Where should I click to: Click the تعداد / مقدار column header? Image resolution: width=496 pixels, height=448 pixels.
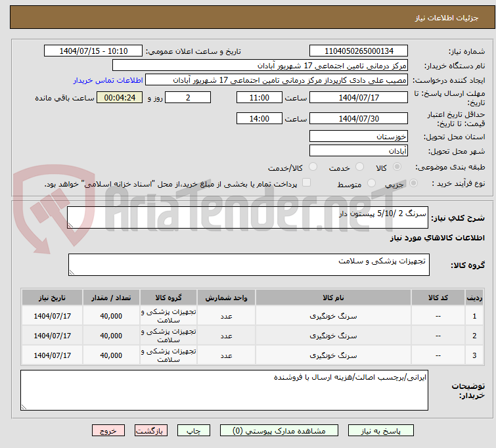click(111, 298)
